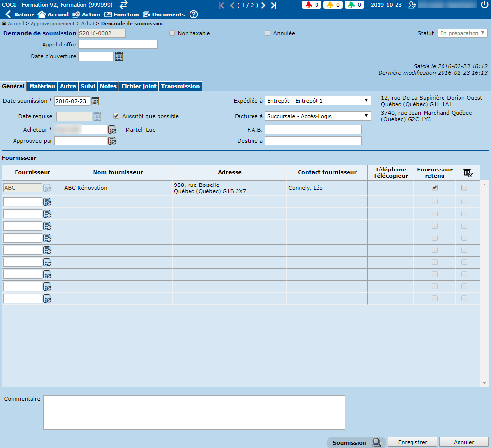
Task: Click the delete-all trash icon in table header
Action: click(x=467, y=172)
